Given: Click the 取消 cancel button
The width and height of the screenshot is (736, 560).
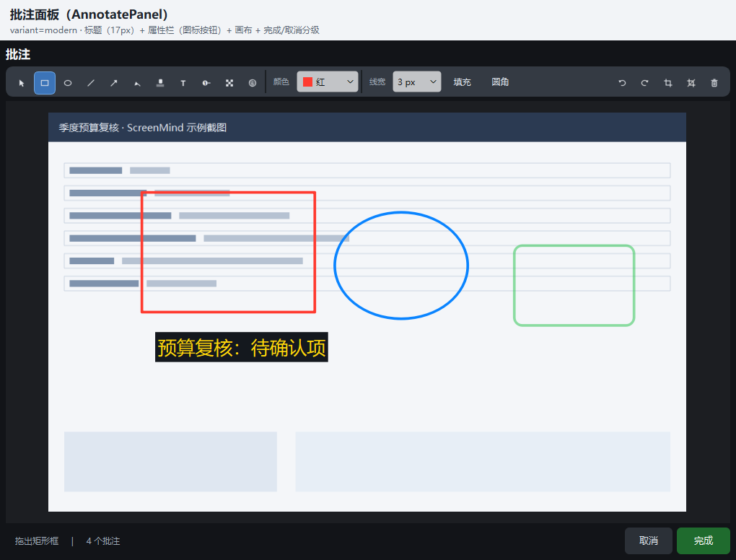Looking at the screenshot, I should (648, 541).
